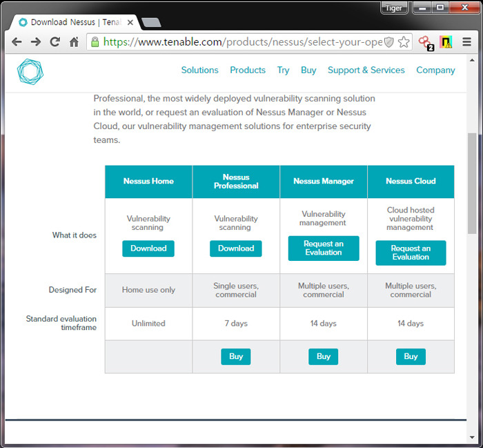This screenshot has width=483, height=448.
Task: Click the Nessus Professional column header
Action: click(236, 181)
